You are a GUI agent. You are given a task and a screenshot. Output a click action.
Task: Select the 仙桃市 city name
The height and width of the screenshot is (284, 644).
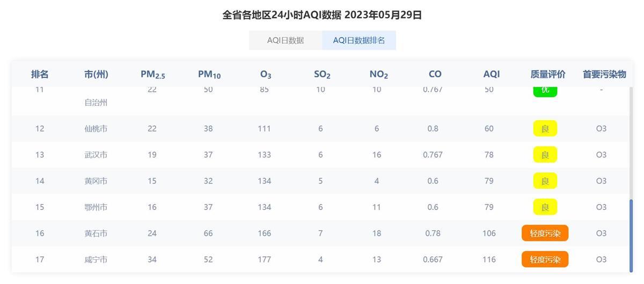pyautogui.click(x=96, y=128)
